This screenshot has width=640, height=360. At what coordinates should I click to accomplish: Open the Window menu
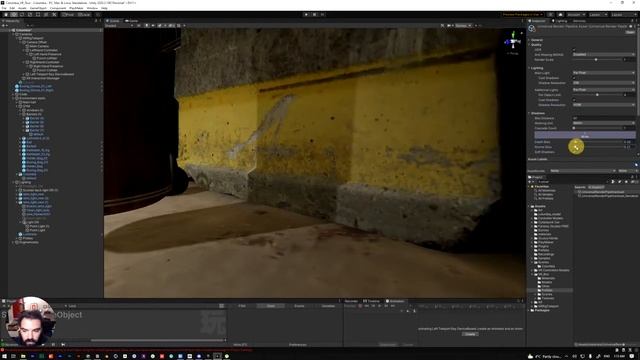(x=92, y=8)
